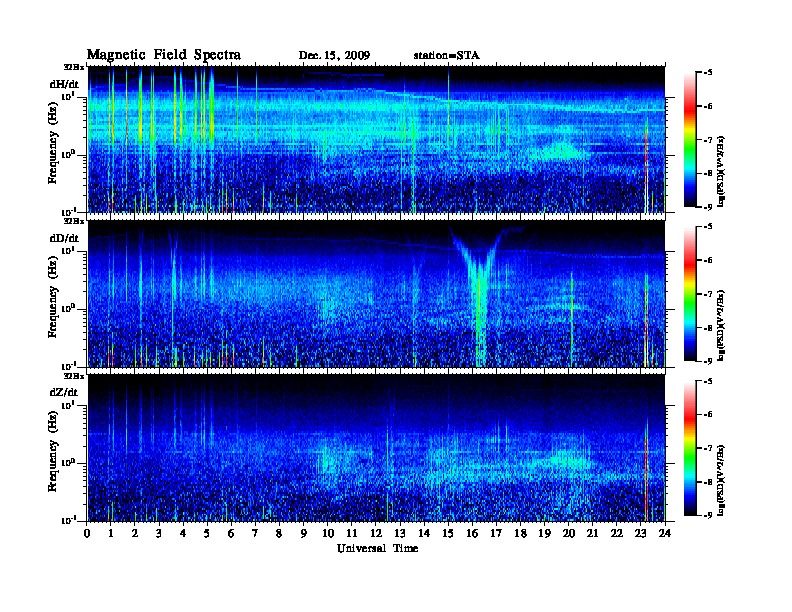Click hour tick label '20' on time axis
This screenshot has width=792, height=612.
point(569,533)
